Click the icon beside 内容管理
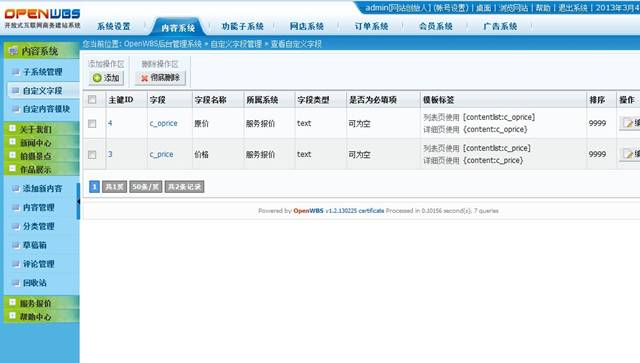The width and height of the screenshot is (640, 363). pyautogui.click(x=16, y=207)
